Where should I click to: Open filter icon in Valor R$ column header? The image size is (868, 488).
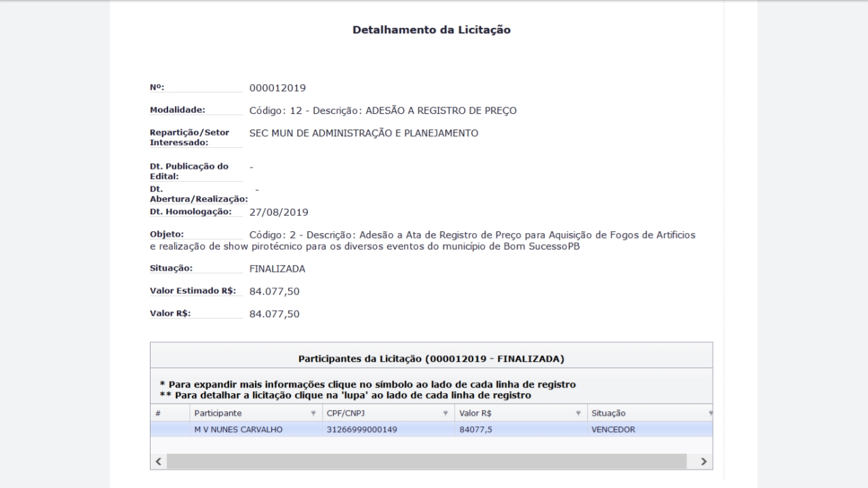tap(578, 413)
